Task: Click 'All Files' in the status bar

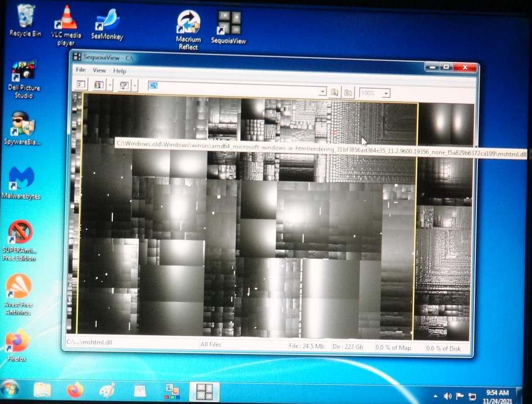Action: coord(210,344)
